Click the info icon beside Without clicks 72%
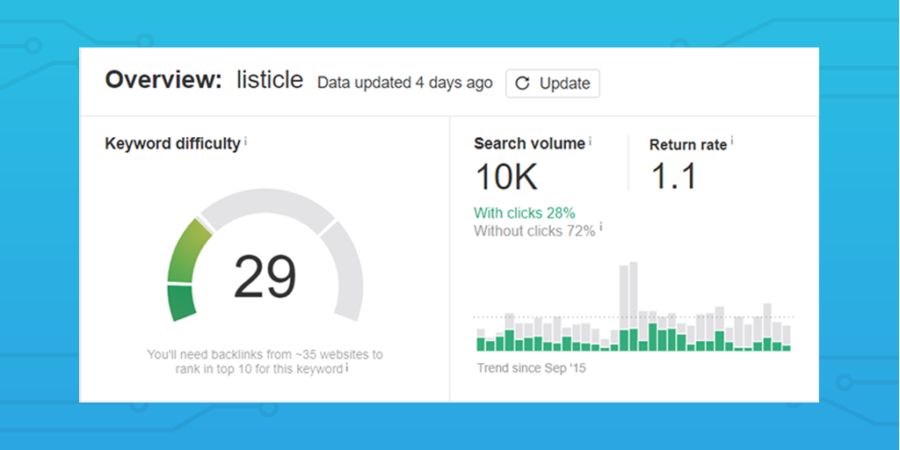 pyautogui.click(x=601, y=227)
